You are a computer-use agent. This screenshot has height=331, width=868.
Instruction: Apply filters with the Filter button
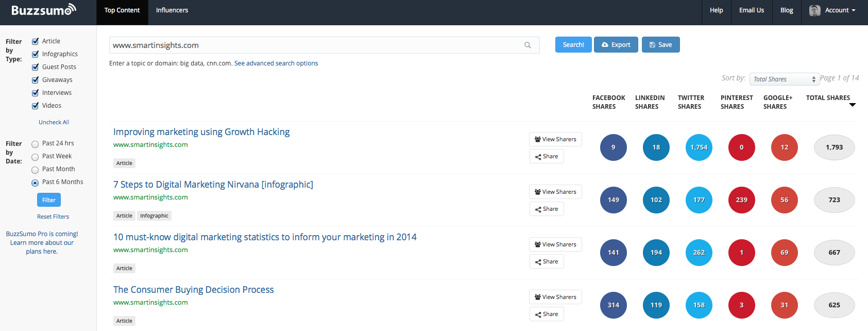pos(49,200)
